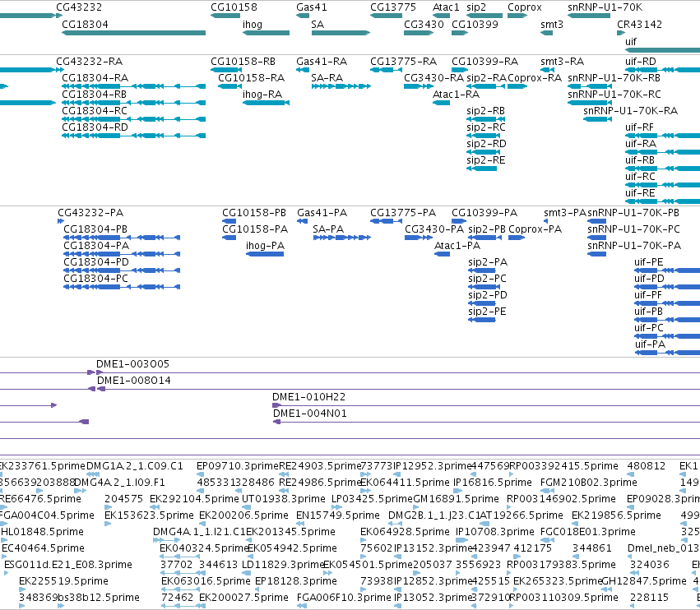Click the sip2 gene label
This screenshot has width=700, height=610.
click(476, 7)
